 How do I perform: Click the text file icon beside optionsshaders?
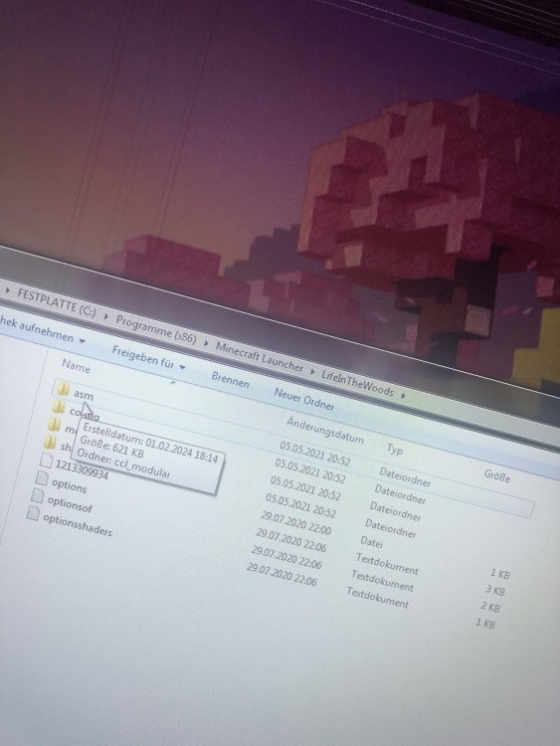click(x=33, y=514)
